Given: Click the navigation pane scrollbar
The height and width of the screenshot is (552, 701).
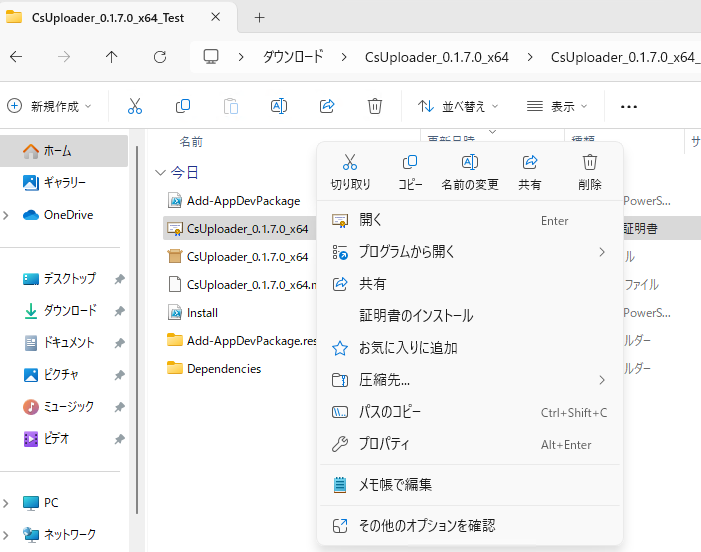Looking at the screenshot, I should [137, 330].
